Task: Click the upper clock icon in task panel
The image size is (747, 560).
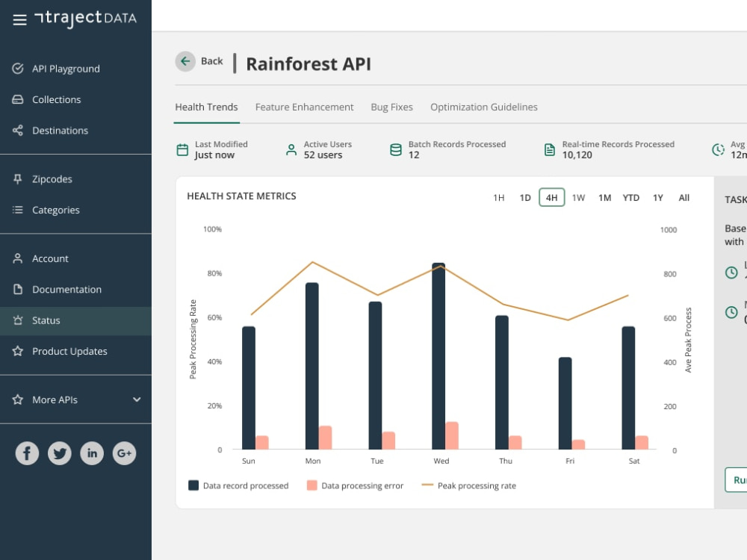Action: [x=731, y=273]
